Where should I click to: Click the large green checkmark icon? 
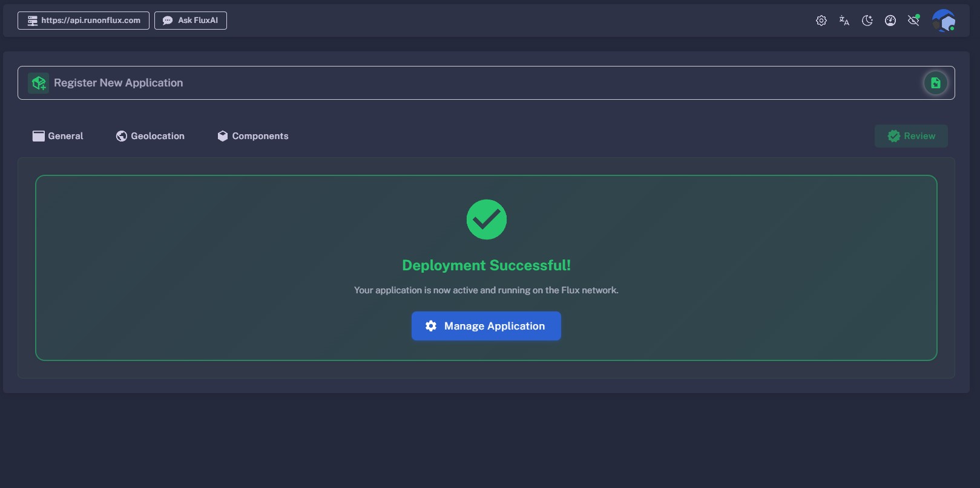[486, 220]
